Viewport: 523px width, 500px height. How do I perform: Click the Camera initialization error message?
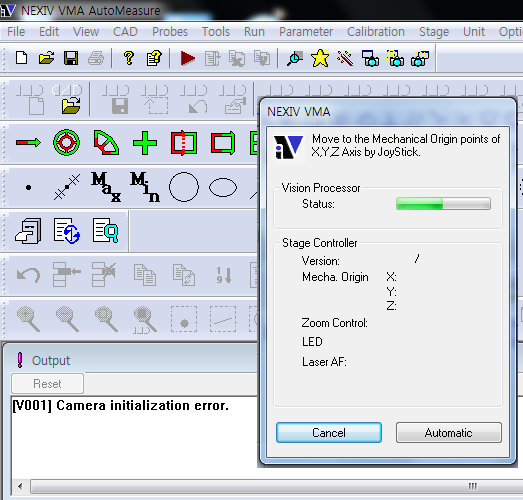[x=121, y=406]
